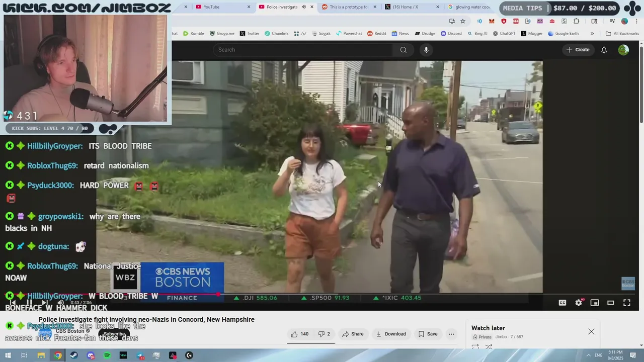The image size is (644, 362).
Task: Bookmark this page with the star
Action: 463,21
